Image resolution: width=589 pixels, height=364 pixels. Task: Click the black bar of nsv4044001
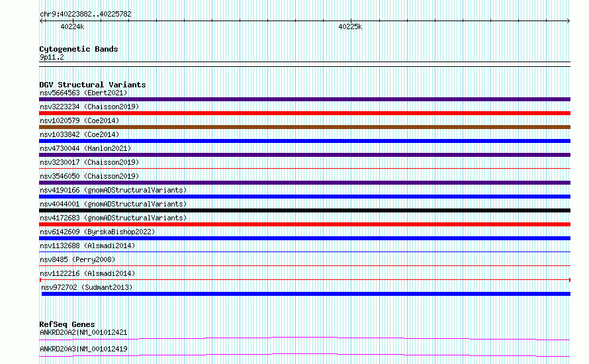(304, 210)
